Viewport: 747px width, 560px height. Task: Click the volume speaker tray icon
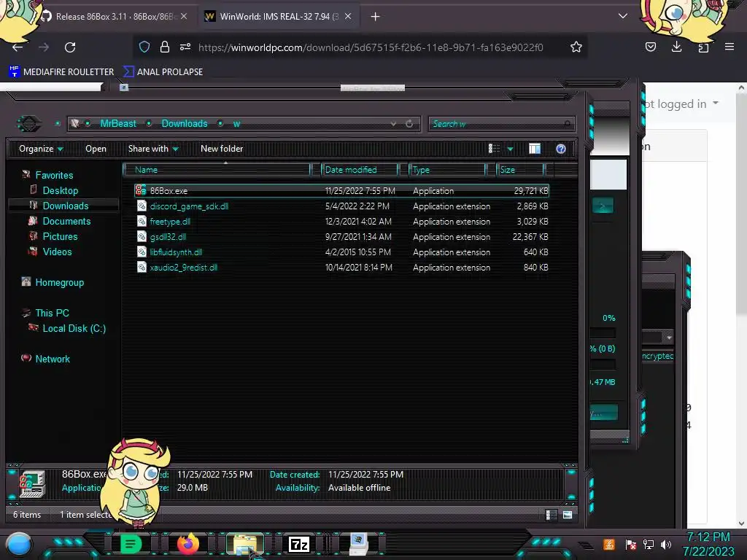pyautogui.click(x=665, y=544)
